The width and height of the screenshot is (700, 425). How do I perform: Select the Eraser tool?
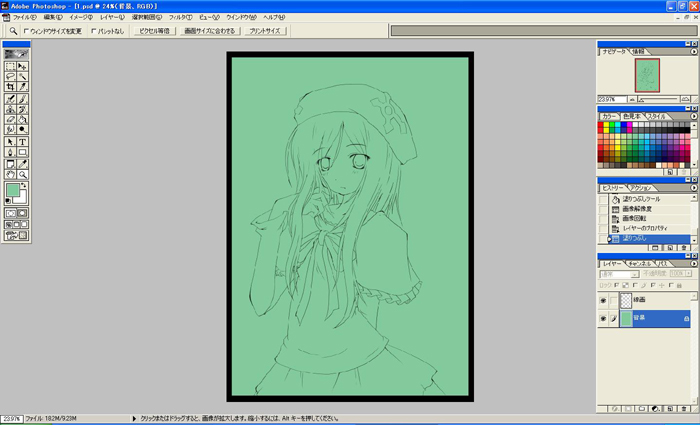tap(10, 119)
